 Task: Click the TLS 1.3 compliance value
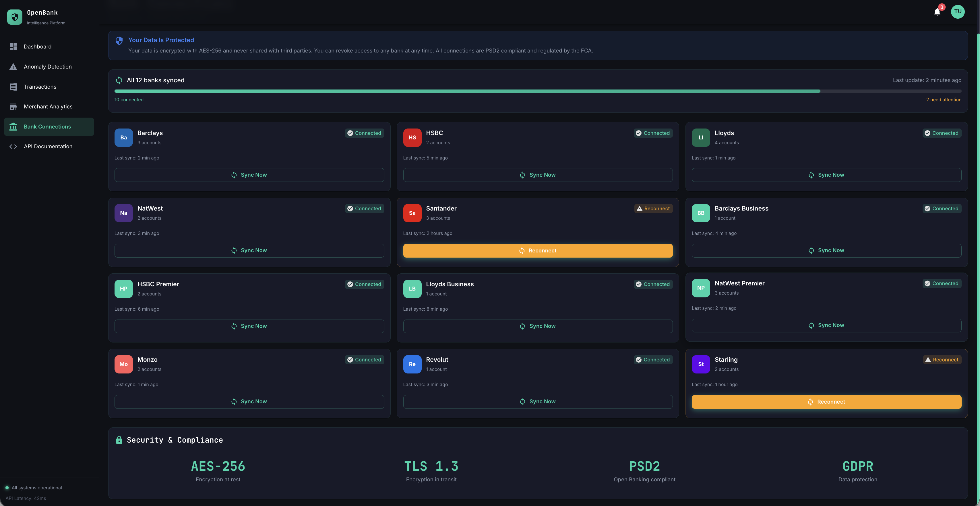pyautogui.click(x=431, y=466)
